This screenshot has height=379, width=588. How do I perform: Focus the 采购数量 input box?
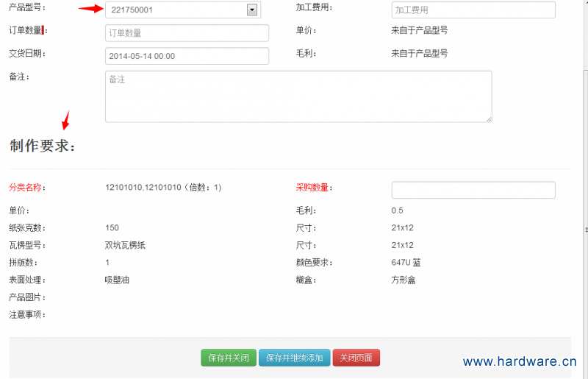click(473, 190)
